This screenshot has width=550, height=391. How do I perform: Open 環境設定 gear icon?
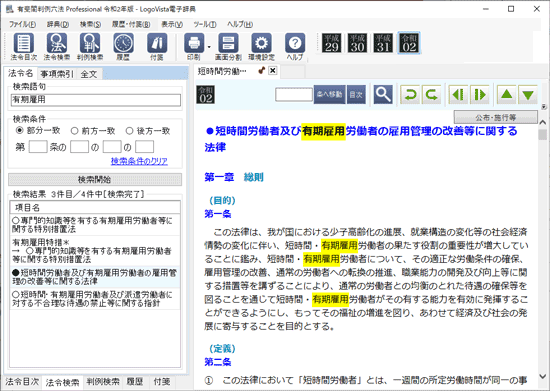pos(261,47)
